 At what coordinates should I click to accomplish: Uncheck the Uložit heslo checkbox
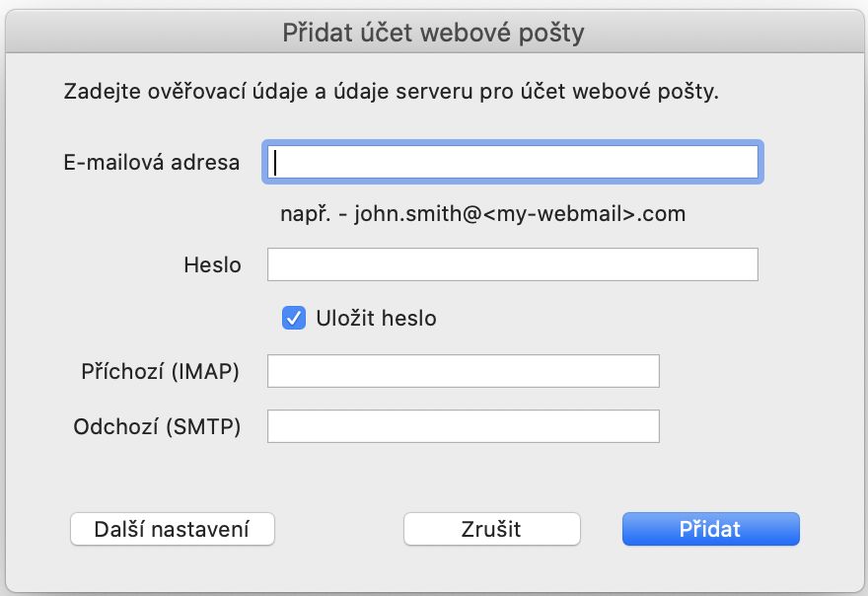coord(292,318)
